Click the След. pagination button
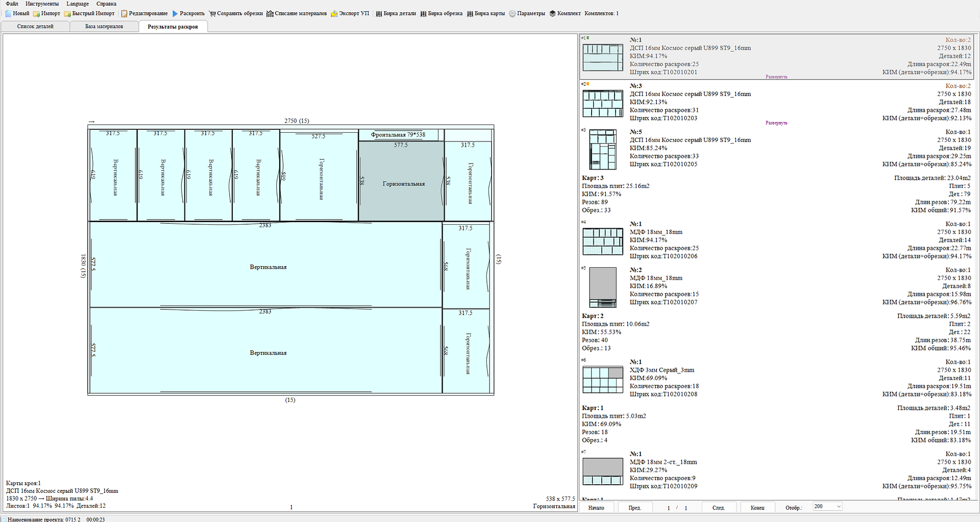The height and width of the screenshot is (522, 980). (x=718, y=507)
